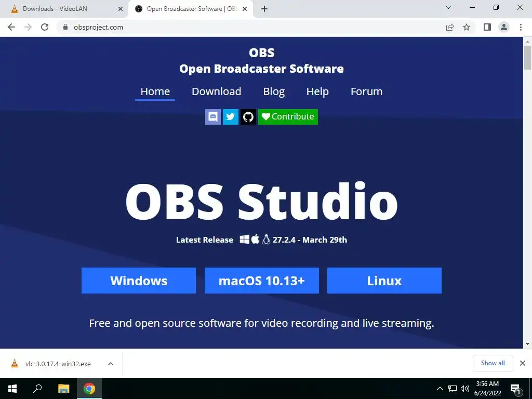Click scrollbar down arrow
The width and height of the screenshot is (532, 399).
[527, 344]
